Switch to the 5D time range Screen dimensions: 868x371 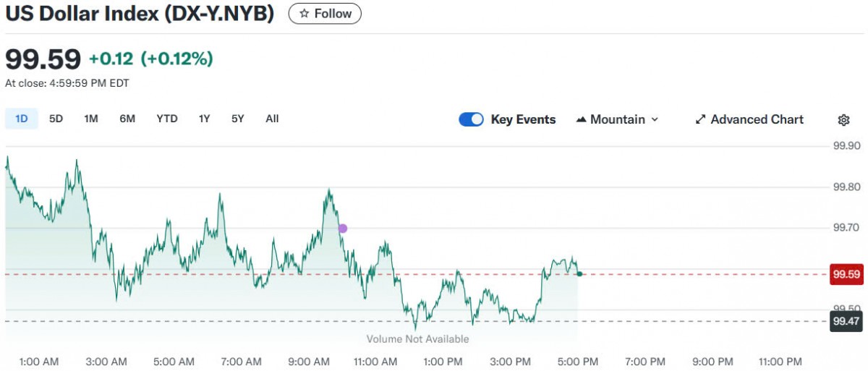[56, 119]
